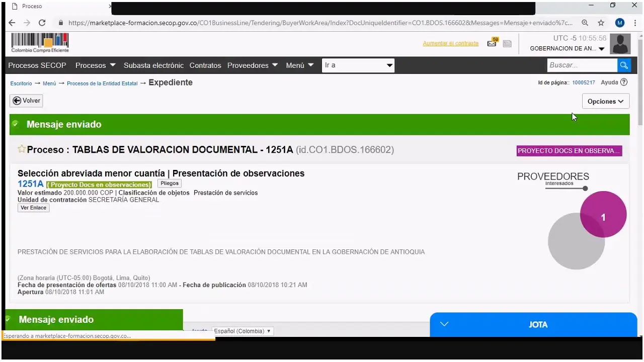Open Procesos SECOP menu item
The image size is (644, 362).
tap(37, 65)
